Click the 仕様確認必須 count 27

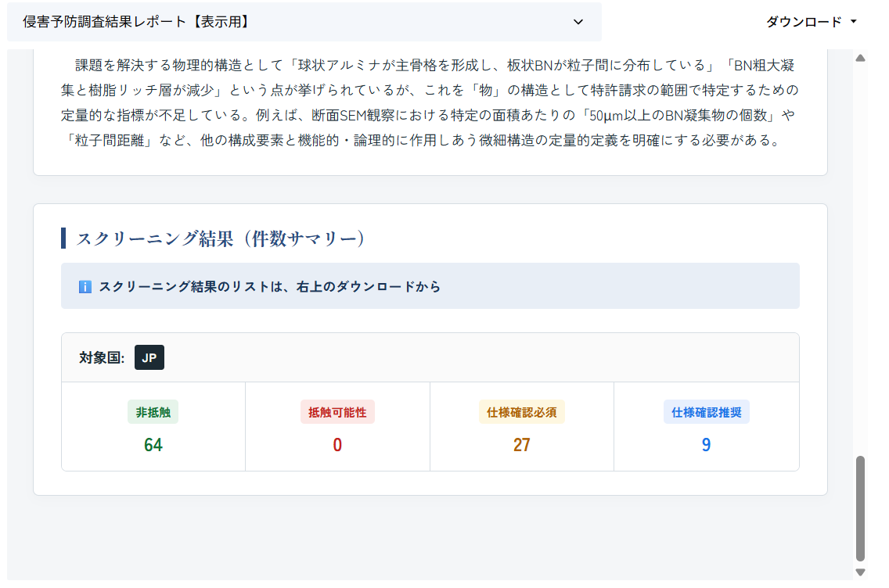pos(522,445)
